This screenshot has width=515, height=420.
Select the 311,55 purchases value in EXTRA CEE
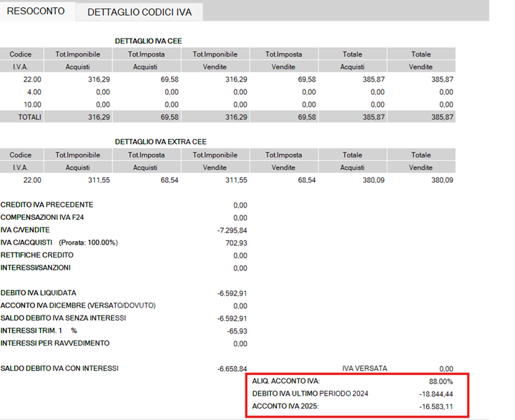pos(98,180)
